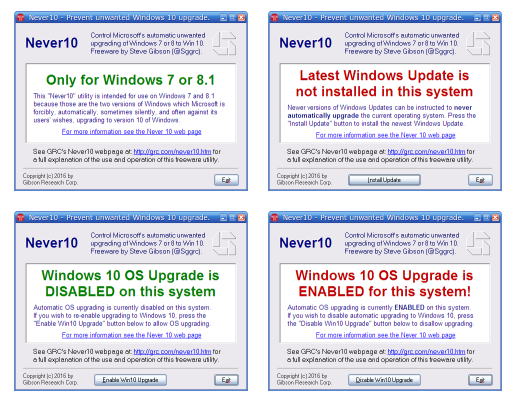Click Exit in the 'Upgrade is ENABLED' window
This screenshot has width=515, height=402.
tap(480, 380)
